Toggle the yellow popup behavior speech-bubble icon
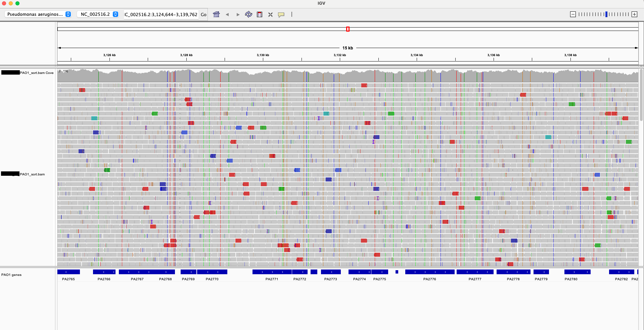Viewport: 644px width, 330px height. pos(281,14)
